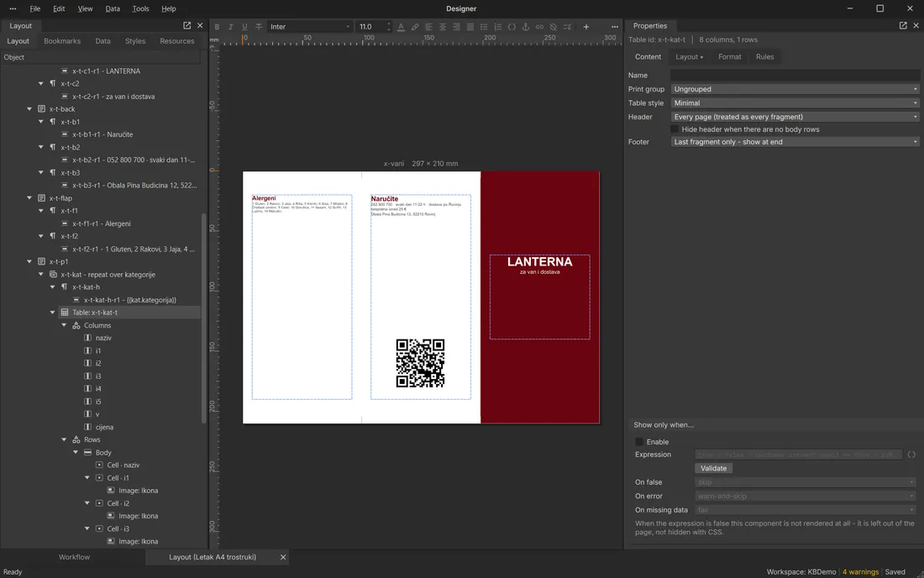This screenshot has width=924, height=578.
Task: Justify the text alignment
Action: [x=470, y=27]
